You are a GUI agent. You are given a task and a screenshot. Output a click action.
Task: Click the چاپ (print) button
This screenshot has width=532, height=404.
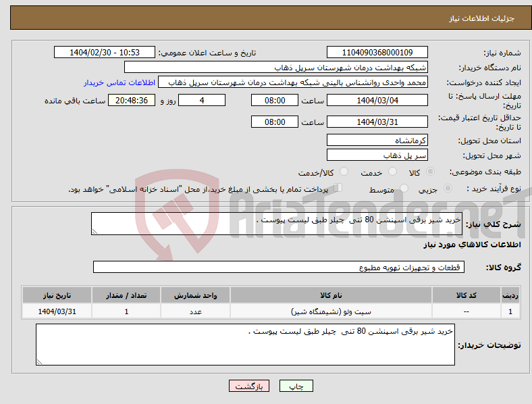pos(296,386)
